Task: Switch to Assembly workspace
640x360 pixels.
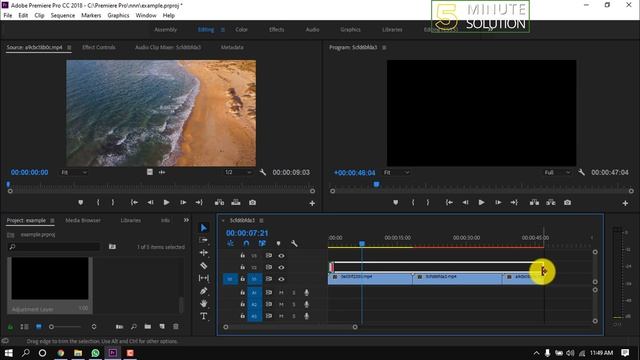Action: click(x=165, y=30)
